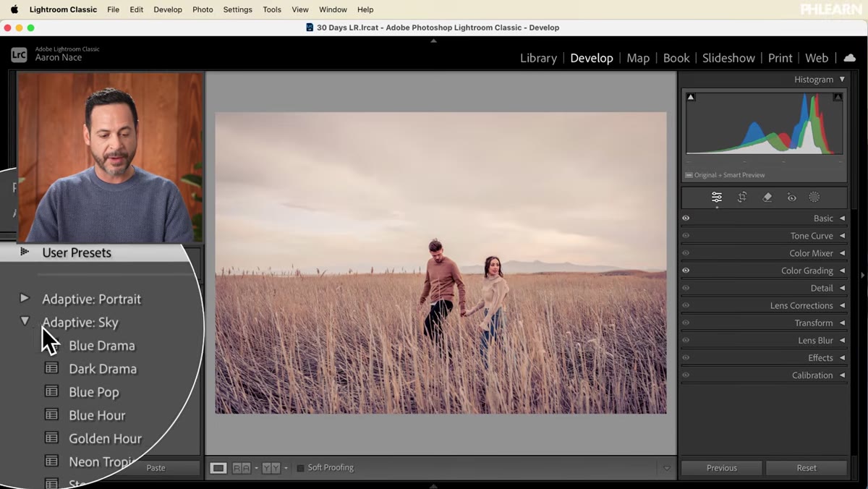Expand the Tone Curve panel triangle

pyautogui.click(x=842, y=236)
